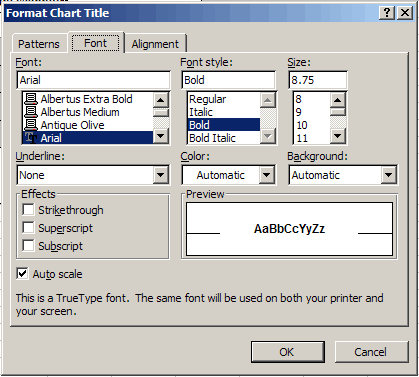Click the AaBbCcYyZz preview text

(289, 229)
